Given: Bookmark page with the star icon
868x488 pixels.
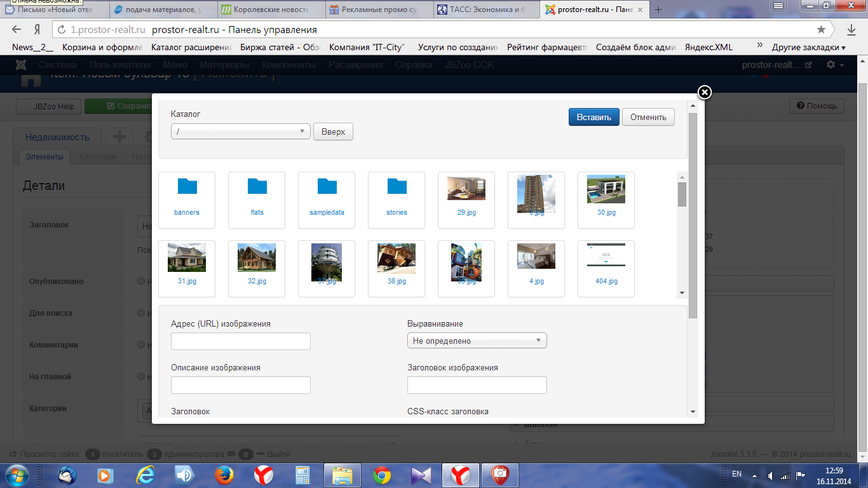Looking at the screenshot, I should pos(821,30).
